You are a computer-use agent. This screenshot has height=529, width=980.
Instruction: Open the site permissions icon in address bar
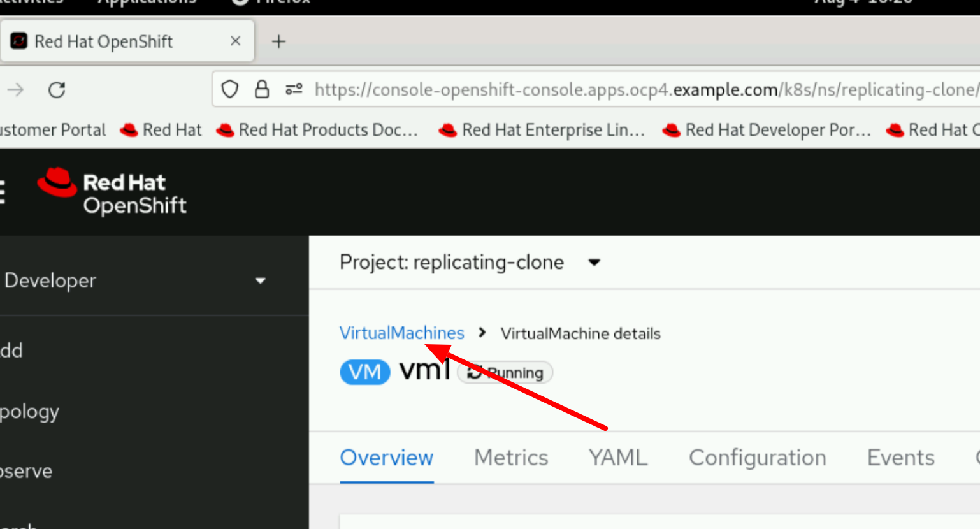pos(294,90)
